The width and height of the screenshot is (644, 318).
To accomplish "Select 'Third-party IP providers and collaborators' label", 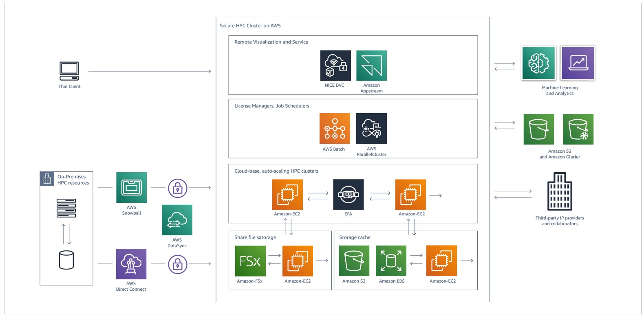I will click(x=560, y=221).
